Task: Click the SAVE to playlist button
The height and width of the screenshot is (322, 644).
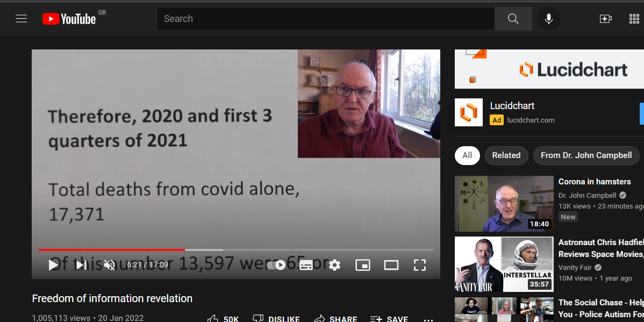Action: (x=389, y=319)
